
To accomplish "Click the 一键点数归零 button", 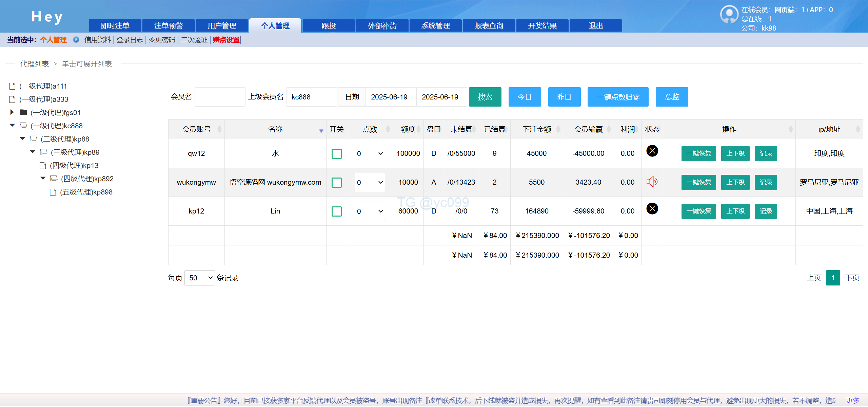I will click(x=617, y=97).
